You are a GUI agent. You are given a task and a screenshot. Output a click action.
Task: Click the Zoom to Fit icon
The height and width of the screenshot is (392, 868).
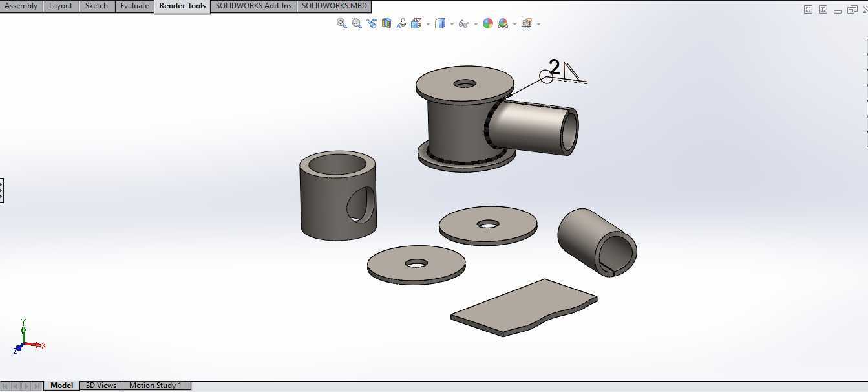coord(342,23)
